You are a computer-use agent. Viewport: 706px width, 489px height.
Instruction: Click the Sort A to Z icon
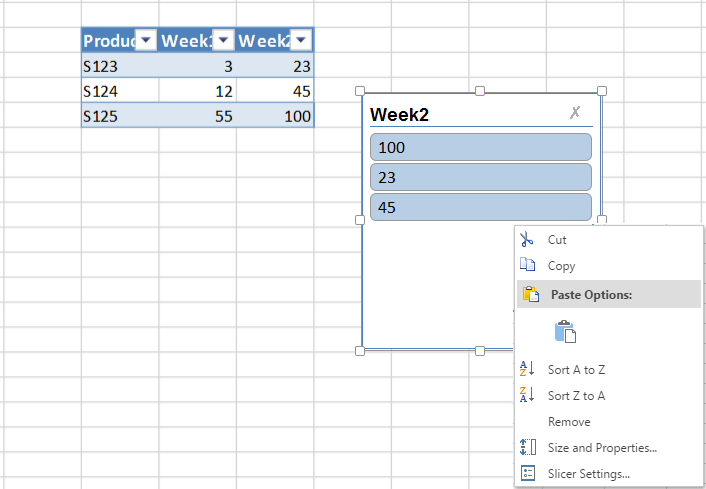pos(527,369)
